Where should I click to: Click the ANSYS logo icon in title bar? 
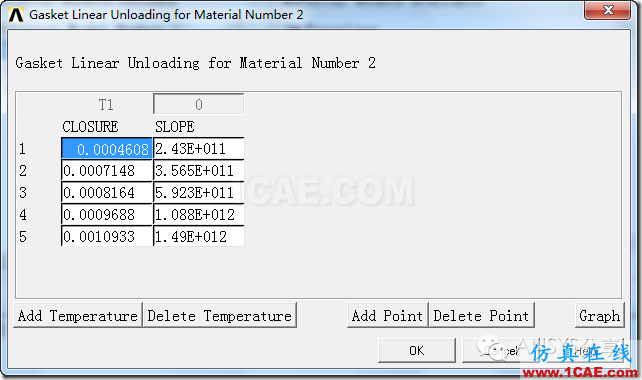click(x=16, y=15)
